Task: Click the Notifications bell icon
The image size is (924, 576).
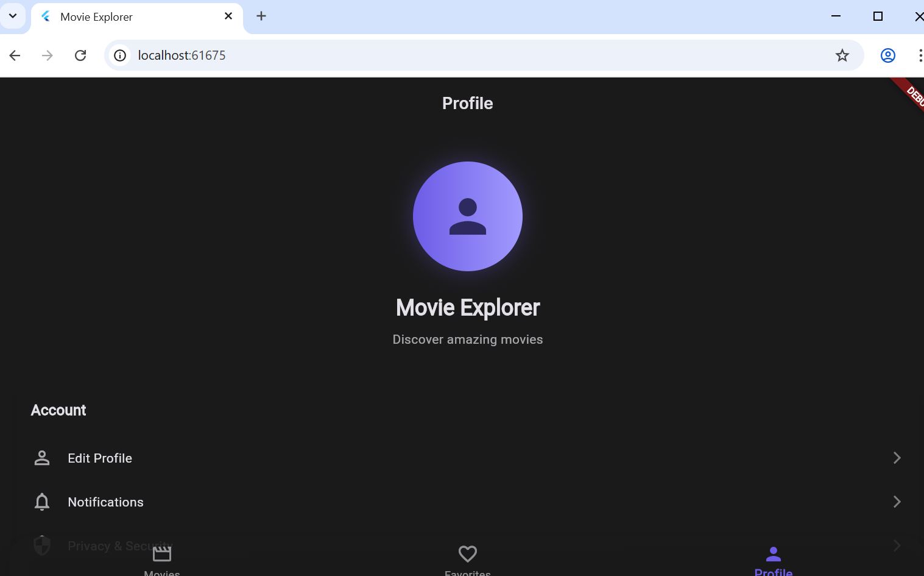Action: tap(41, 502)
